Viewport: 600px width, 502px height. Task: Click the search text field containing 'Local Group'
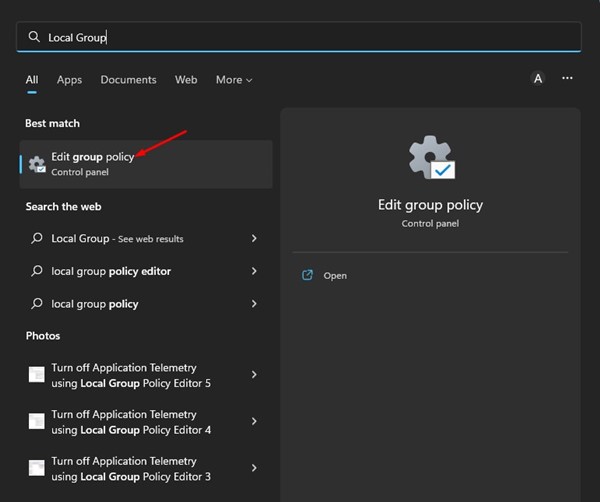tap(300, 37)
